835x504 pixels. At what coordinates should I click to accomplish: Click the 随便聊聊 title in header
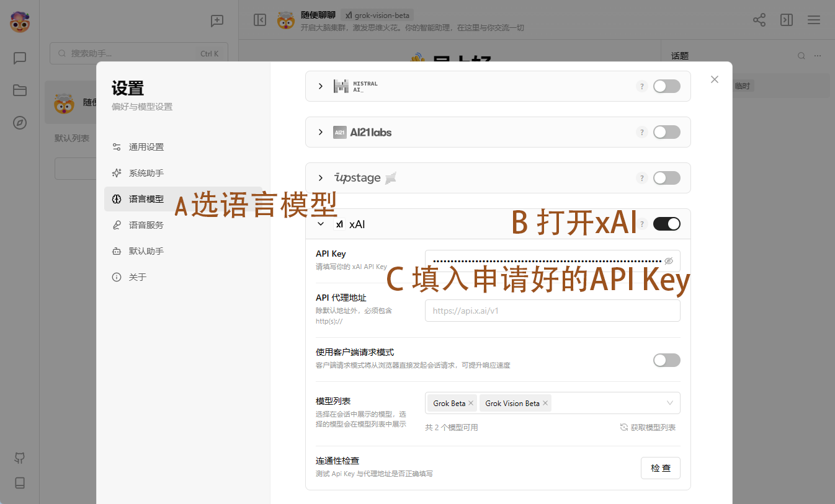tap(318, 15)
